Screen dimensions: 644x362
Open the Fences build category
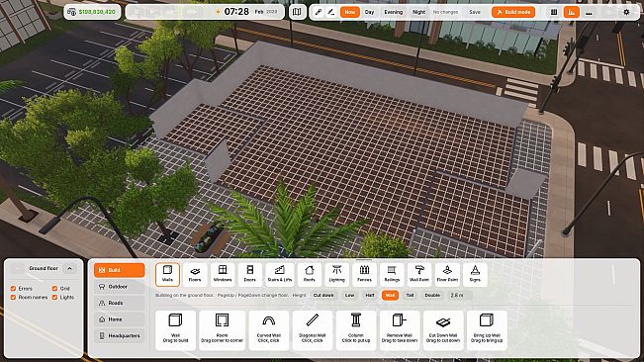click(364, 274)
